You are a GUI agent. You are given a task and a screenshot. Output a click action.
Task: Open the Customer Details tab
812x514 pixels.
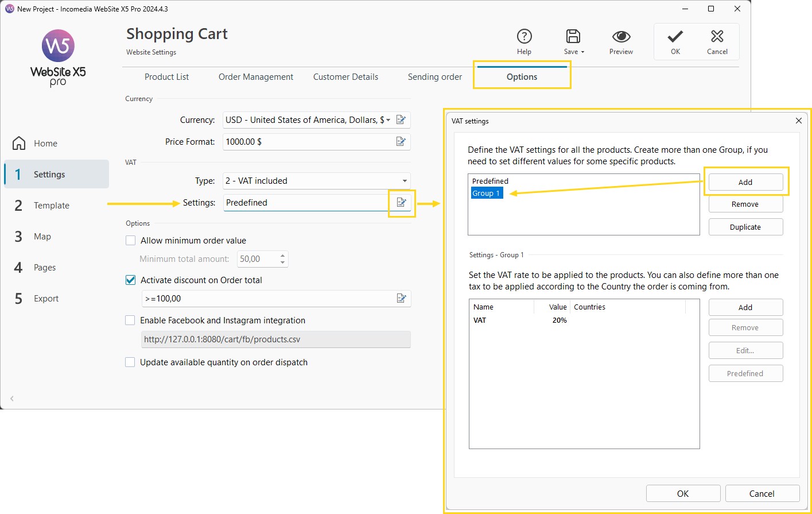pos(345,77)
